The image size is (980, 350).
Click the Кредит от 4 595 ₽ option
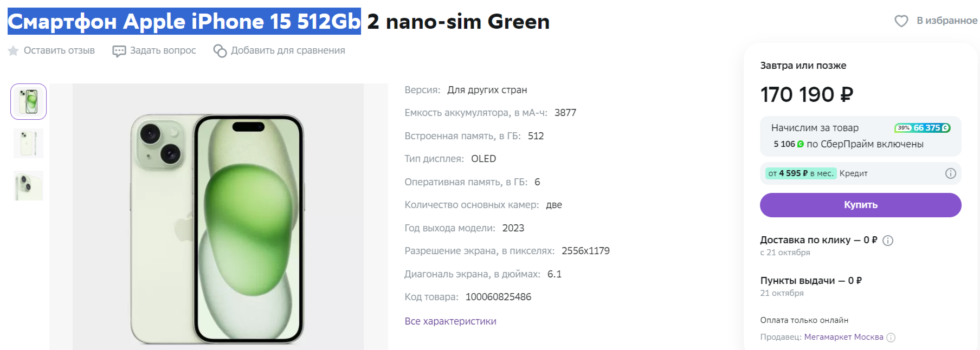pyautogui.click(x=817, y=173)
